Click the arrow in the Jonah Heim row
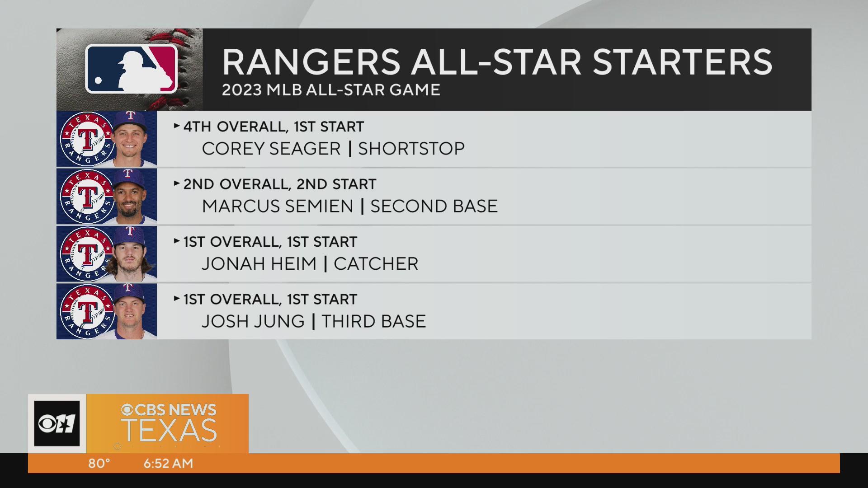868x488 pixels. tap(177, 241)
